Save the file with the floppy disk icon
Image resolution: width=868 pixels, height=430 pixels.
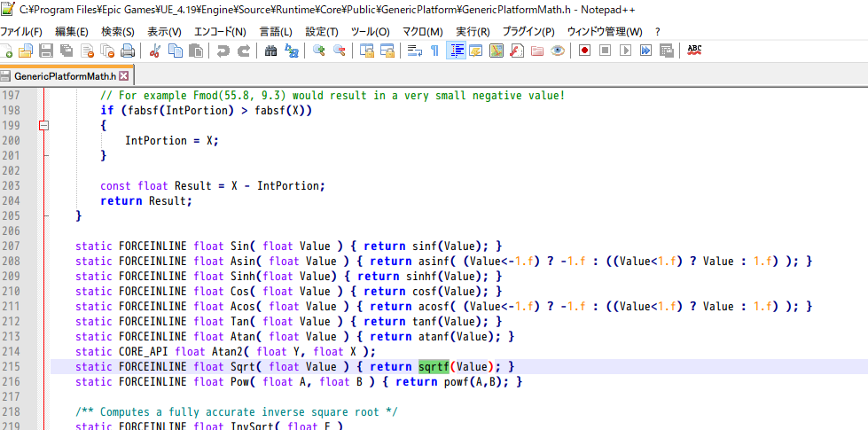tap(46, 51)
